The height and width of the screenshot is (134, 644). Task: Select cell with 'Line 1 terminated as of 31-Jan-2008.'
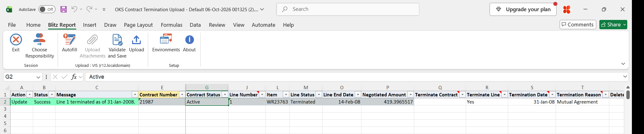tap(97, 102)
